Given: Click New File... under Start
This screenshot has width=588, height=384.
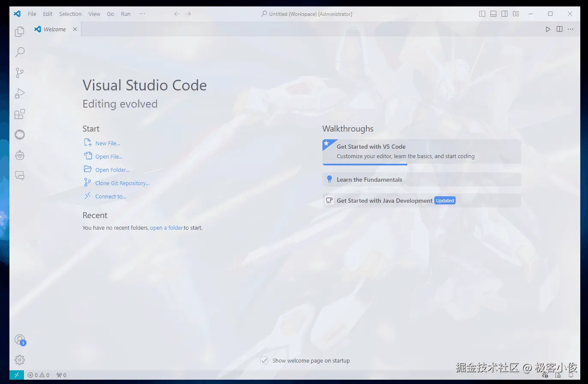Looking at the screenshot, I should pos(107,143).
